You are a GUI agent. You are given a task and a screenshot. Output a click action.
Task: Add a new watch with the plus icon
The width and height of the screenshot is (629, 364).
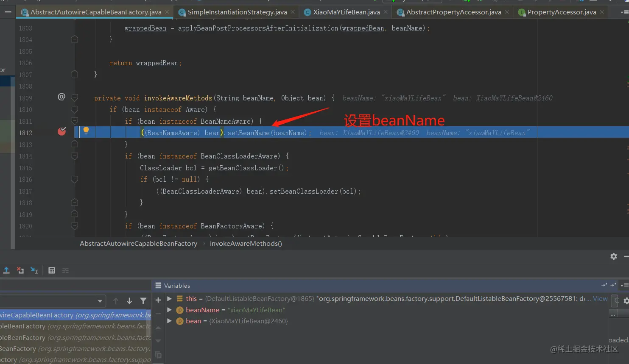pyautogui.click(x=158, y=300)
